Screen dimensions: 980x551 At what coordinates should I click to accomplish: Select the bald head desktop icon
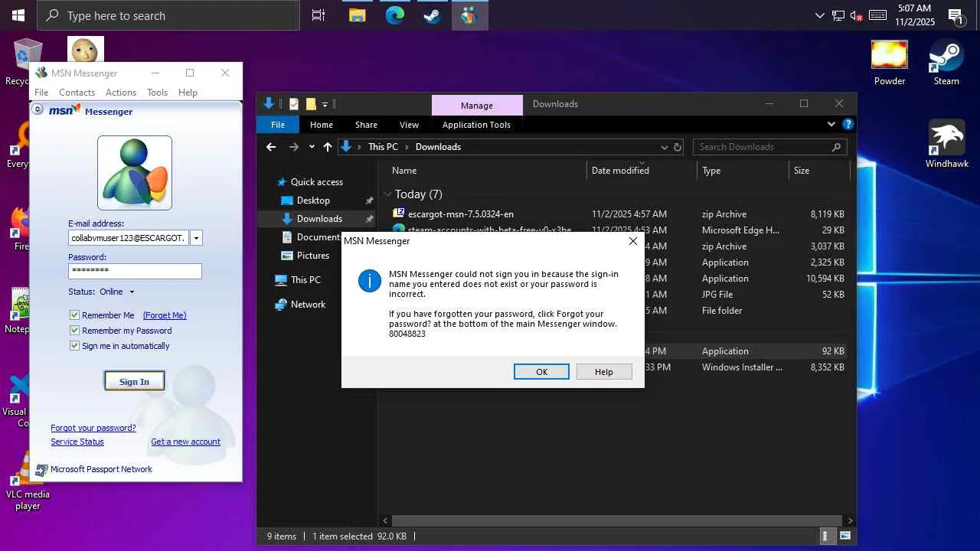pyautogui.click(x=85, y=49)
